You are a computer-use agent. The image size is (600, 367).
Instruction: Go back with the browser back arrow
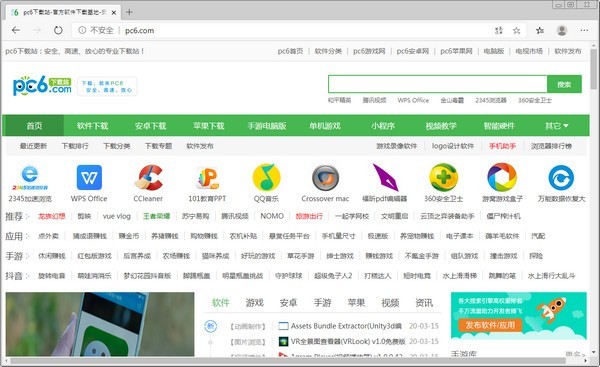pyautogui.click(x=16, y=30)
